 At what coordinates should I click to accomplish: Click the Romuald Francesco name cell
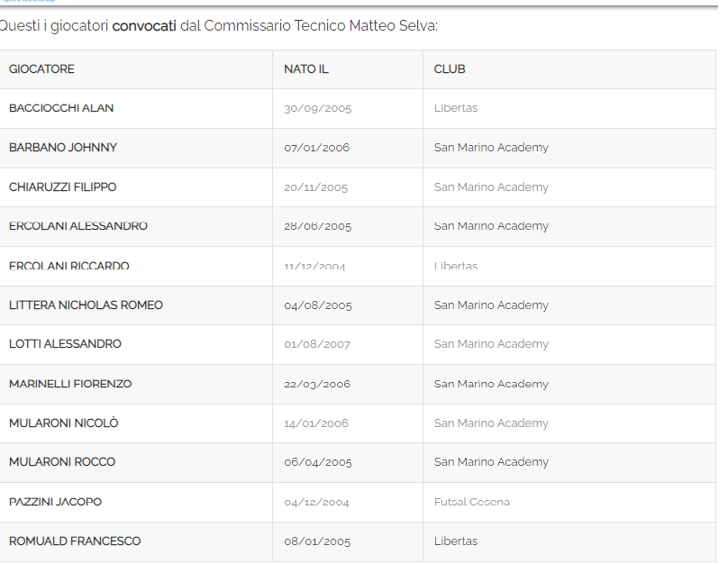(x=75, y=541)
